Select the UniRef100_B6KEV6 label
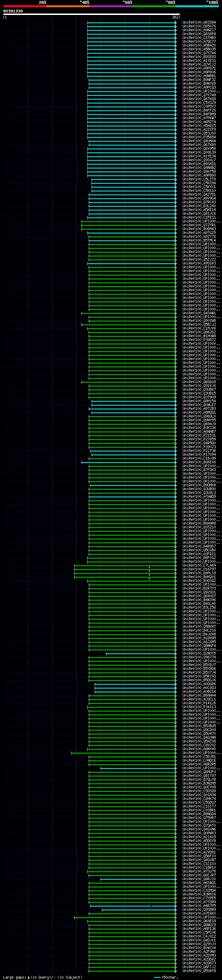The height and width of the screenshot is (980, 222). click(x=199, y=462)
